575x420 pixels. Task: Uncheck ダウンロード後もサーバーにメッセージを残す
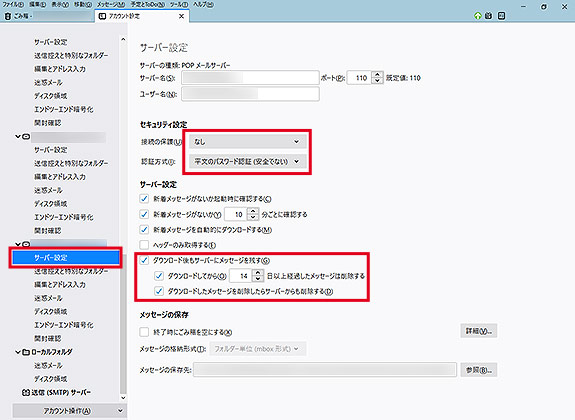pos(144,260)
